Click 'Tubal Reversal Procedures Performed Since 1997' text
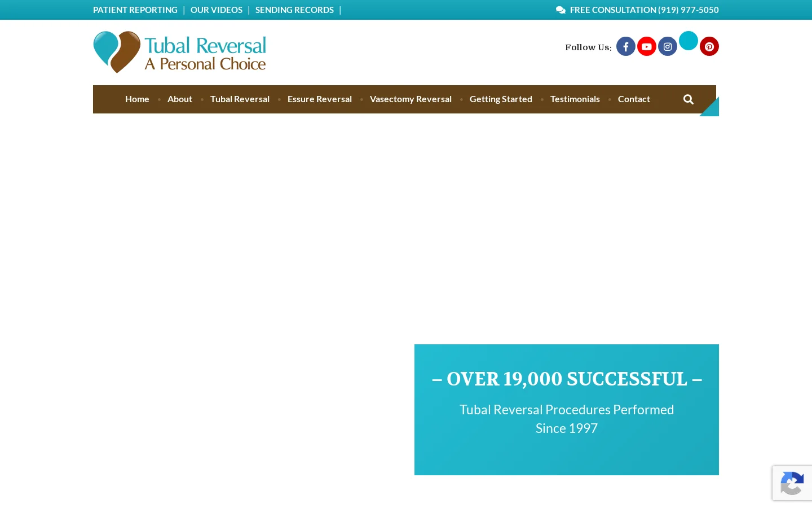The height and width of the screenshot is (508, 812). click(x=567, y=419)
